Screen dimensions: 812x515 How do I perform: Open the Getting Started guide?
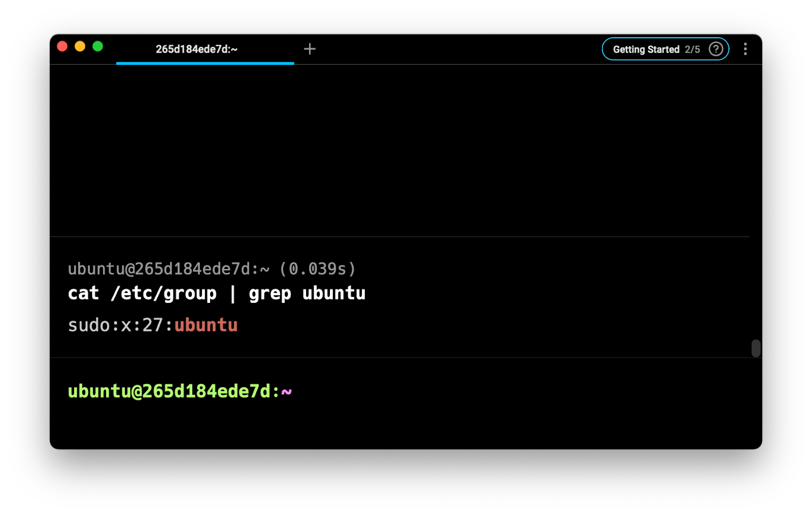(646, 49)
